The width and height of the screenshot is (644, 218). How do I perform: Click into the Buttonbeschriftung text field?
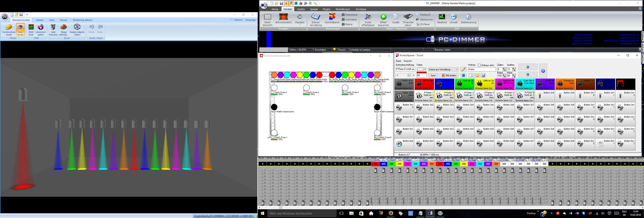405,69
